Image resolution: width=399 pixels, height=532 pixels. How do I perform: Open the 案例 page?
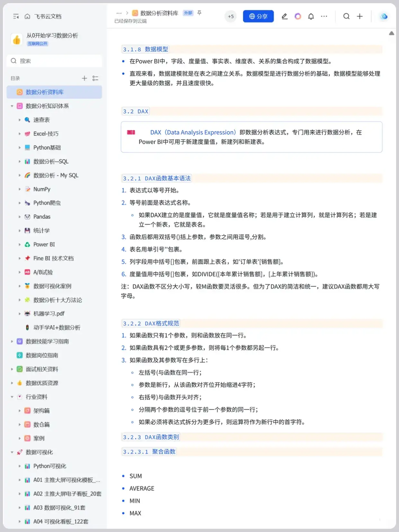[x=39, y=438]
